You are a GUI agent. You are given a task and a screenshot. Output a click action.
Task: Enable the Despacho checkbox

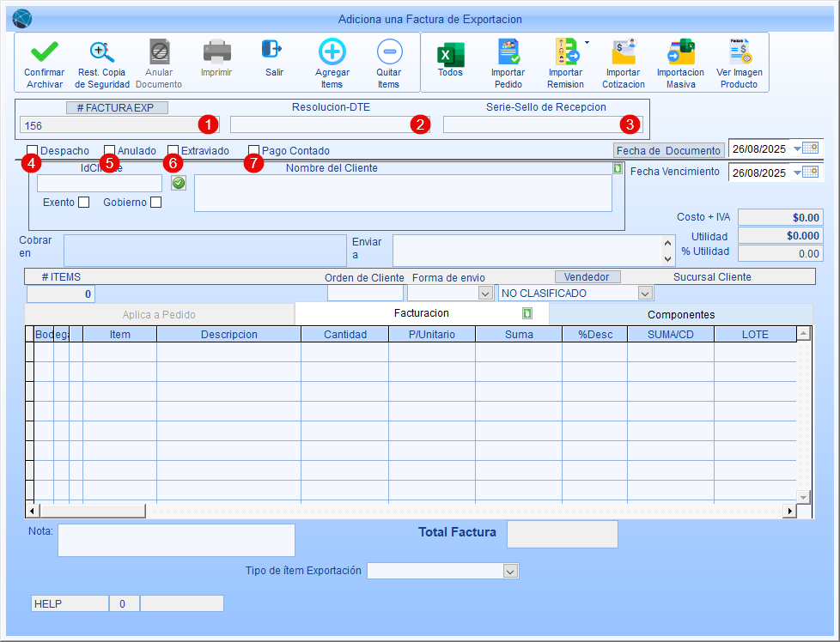32,150
